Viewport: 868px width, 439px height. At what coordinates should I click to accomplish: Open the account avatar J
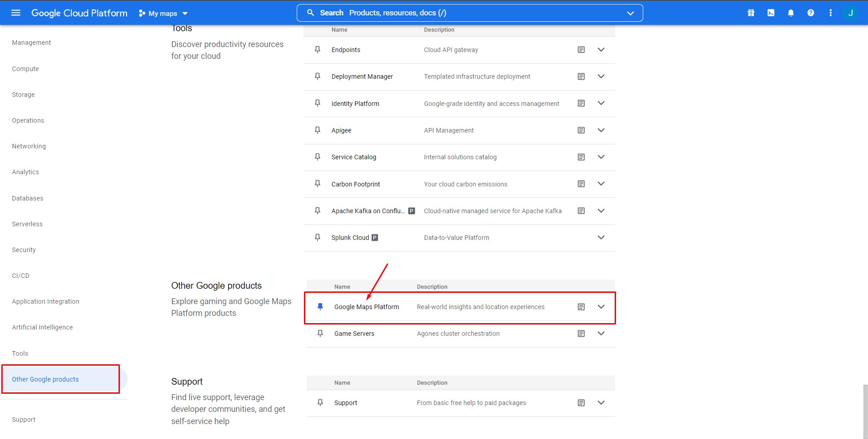(850, 13)
